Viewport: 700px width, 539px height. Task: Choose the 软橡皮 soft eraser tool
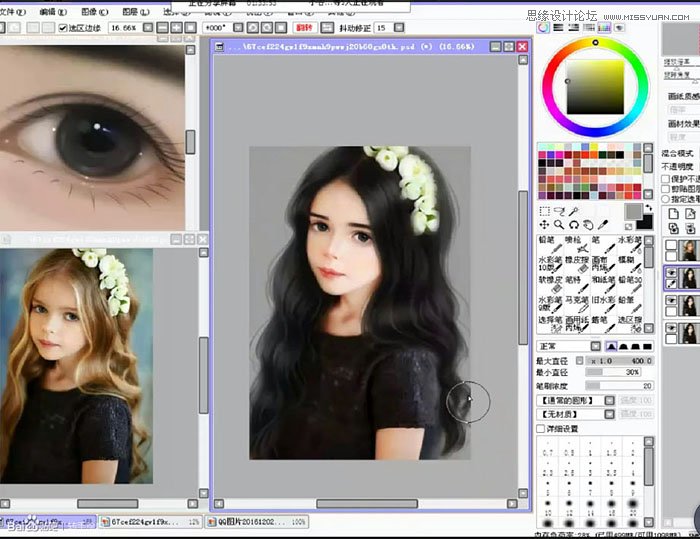click(x=550, y=284)
